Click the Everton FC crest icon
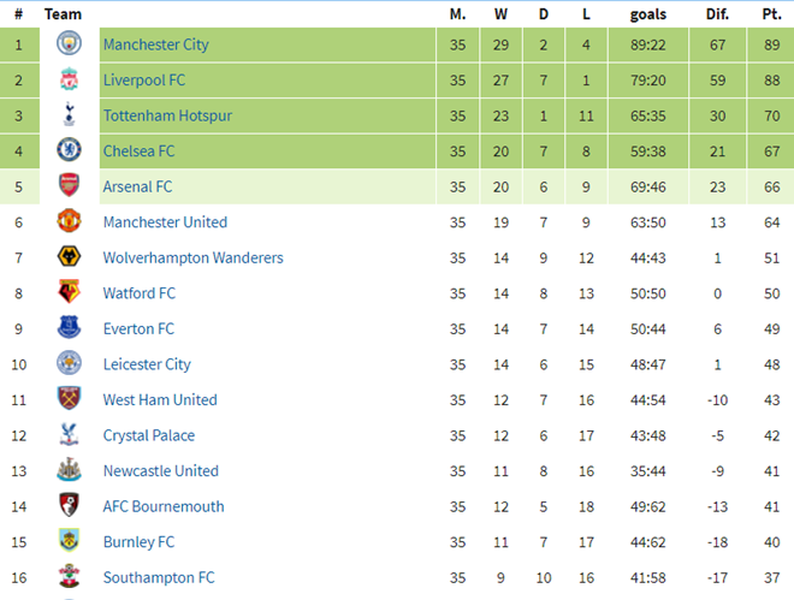 [69, 328]
